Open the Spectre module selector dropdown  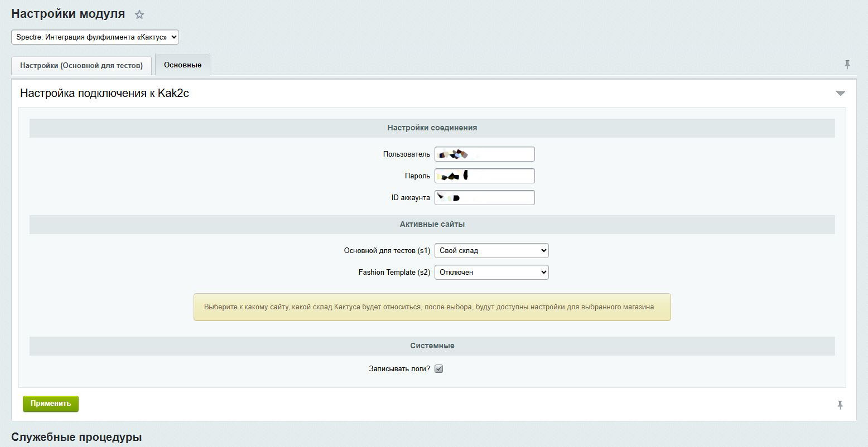(x=95, y=37)
